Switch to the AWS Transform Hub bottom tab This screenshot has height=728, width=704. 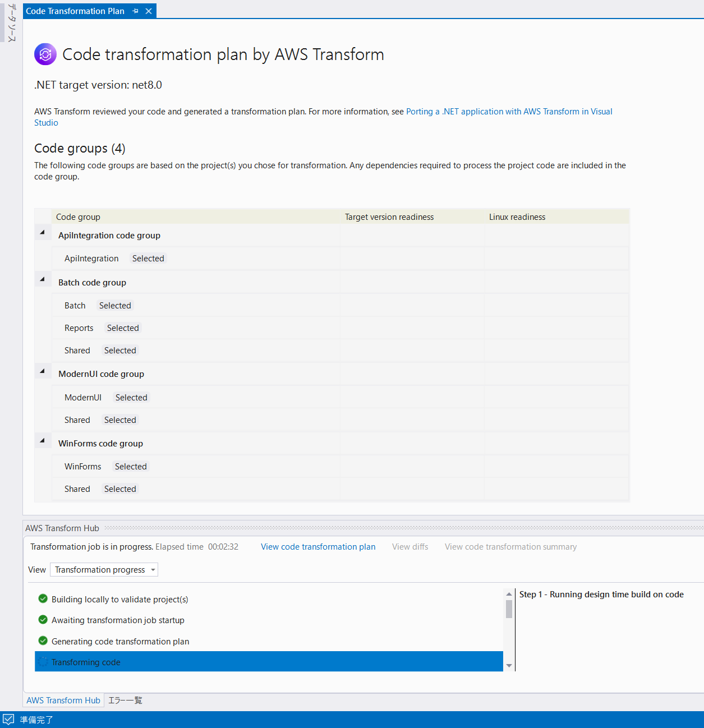pyautogui.click(x=63, y=701)
